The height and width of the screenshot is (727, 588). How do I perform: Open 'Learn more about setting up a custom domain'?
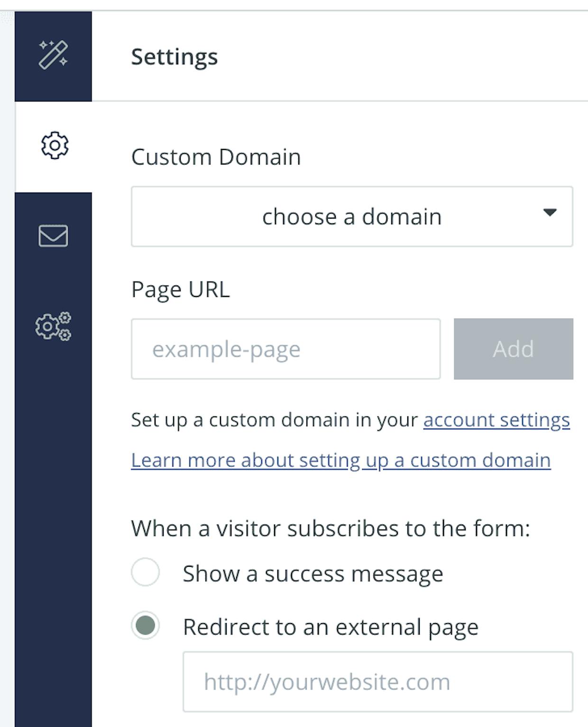click(341, 460)
